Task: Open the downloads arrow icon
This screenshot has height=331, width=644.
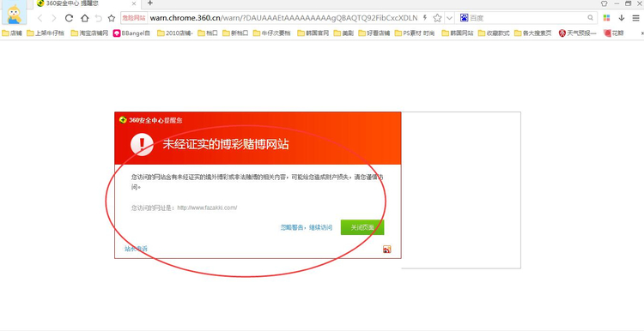Action: coord(622,18)
